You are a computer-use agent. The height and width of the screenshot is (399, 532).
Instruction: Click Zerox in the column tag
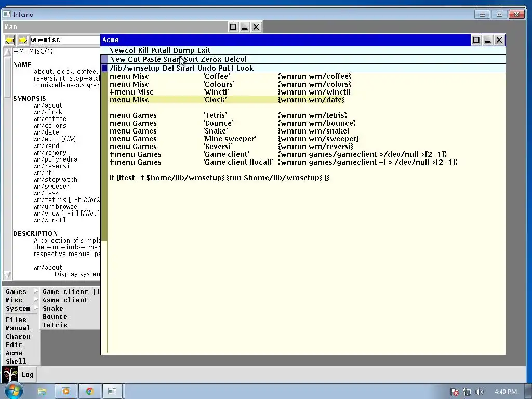[x=211, y=59]
